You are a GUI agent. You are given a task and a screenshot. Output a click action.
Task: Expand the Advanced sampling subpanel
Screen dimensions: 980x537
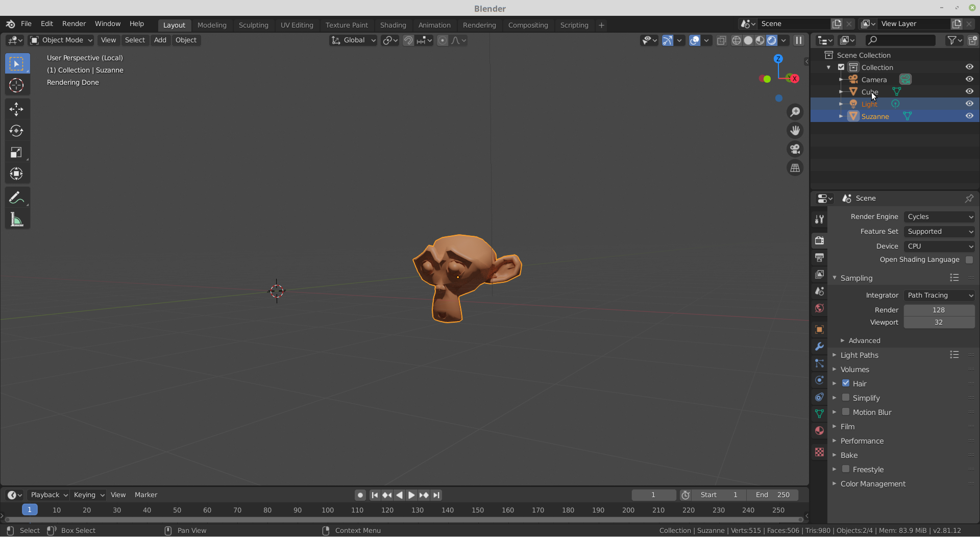[864, 341]
